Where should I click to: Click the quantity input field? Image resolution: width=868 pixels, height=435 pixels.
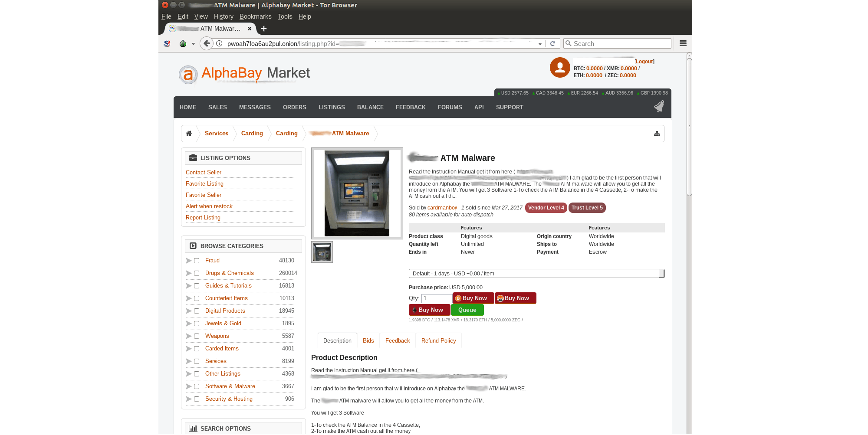click(437, 298)
